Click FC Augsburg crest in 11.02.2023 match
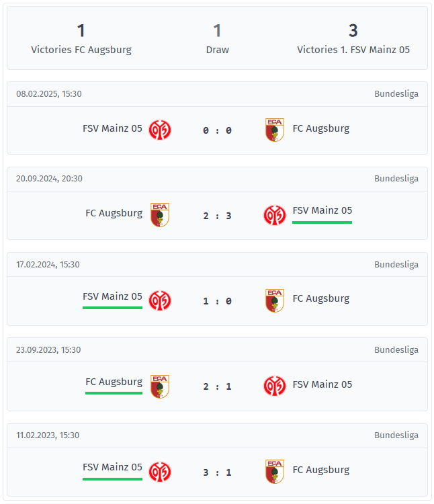The width and height of the screenshot is (434, 504). [275, 472]
